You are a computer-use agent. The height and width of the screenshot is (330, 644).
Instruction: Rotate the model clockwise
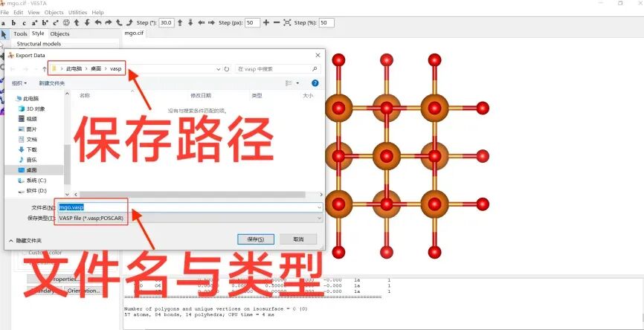click(129, 23)
